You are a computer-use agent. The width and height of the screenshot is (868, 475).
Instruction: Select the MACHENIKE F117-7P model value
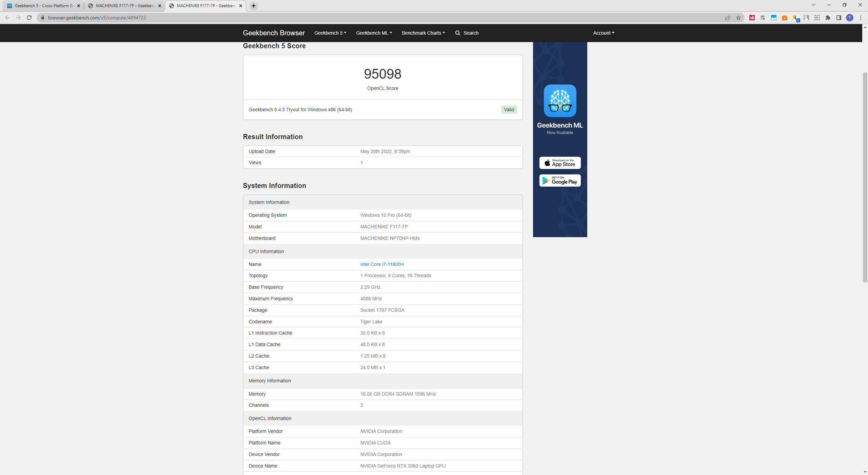[x=384, y=227]
